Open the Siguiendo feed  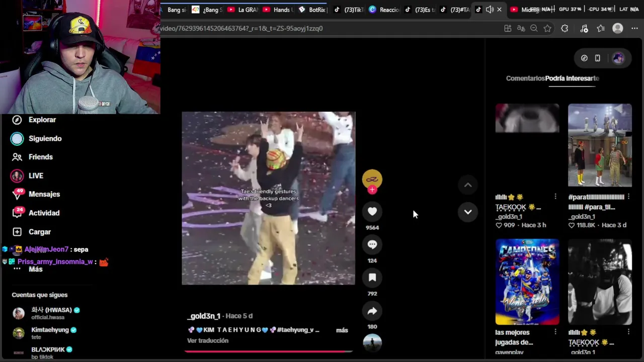click(36, 138)
